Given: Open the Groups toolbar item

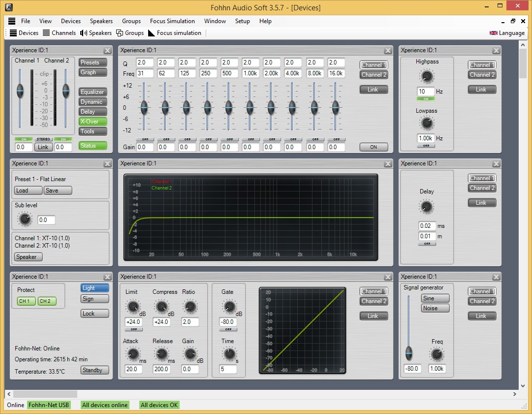Looking at the screenshot, I should click(x=130, y=33).
